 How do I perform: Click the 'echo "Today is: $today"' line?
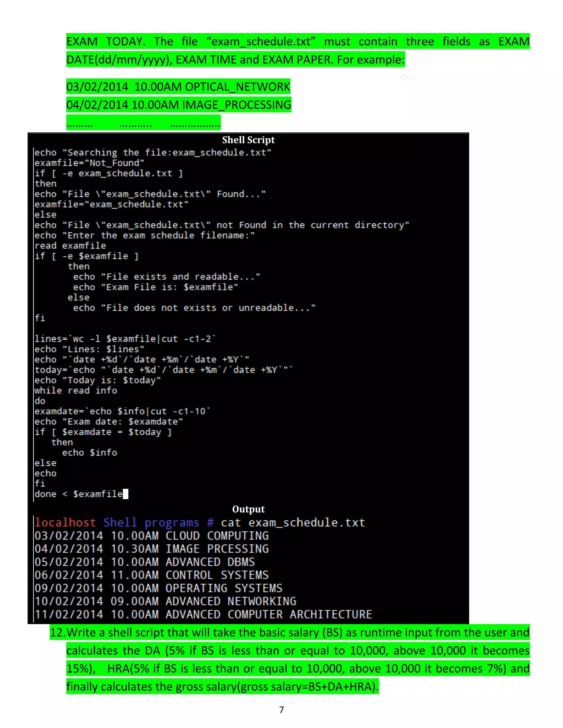click(98, 380)
